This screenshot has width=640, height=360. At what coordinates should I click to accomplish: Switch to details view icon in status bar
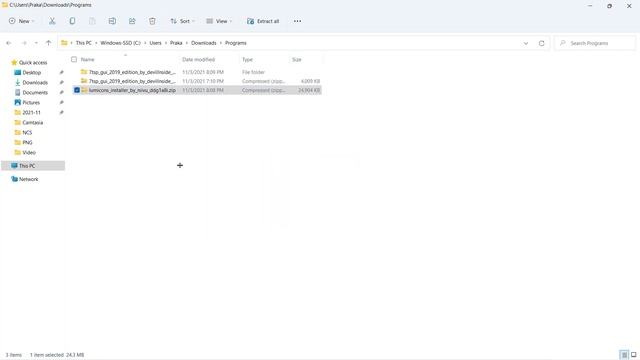click(624, 355)
